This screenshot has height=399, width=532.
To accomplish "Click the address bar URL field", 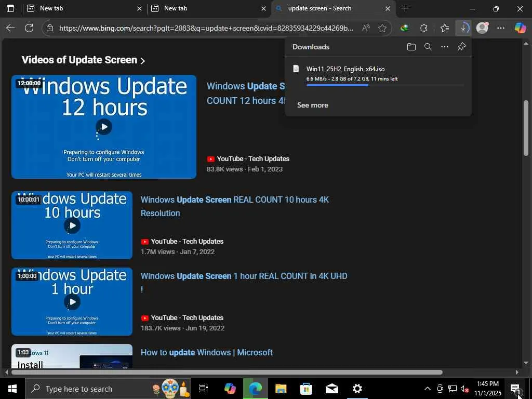I will (x=206, y=28).
